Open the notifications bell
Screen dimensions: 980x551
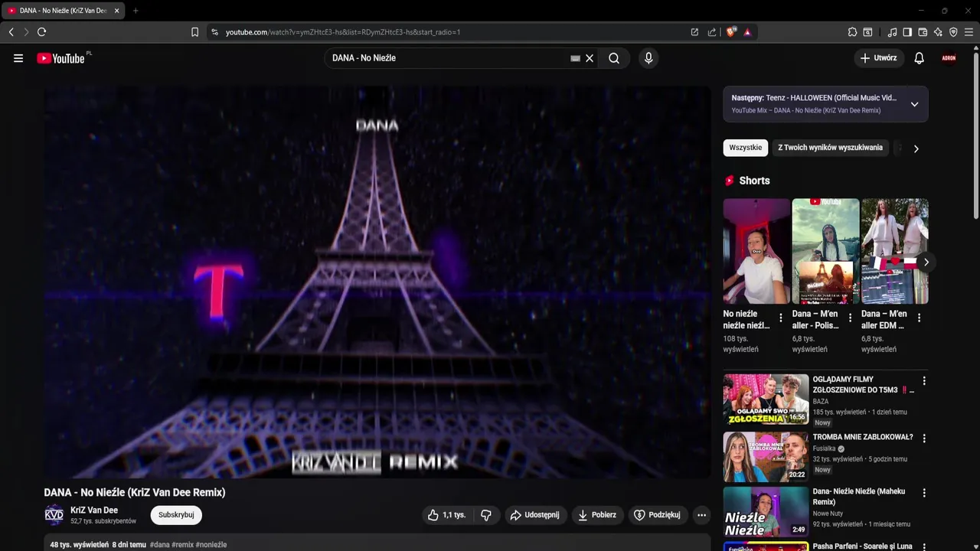[920, 58]
